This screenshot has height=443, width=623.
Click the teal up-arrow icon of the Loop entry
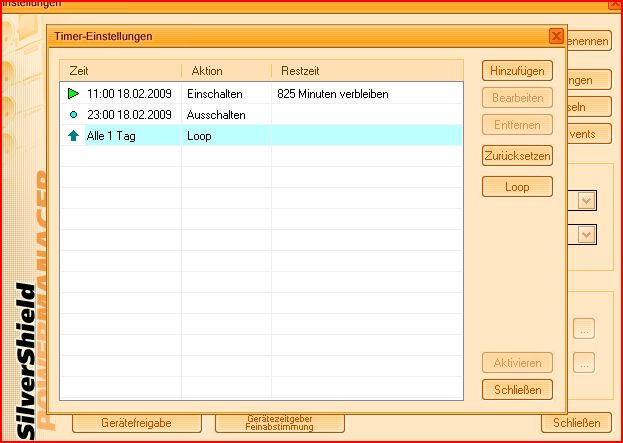pyautogui.click(x=73, y=136)
